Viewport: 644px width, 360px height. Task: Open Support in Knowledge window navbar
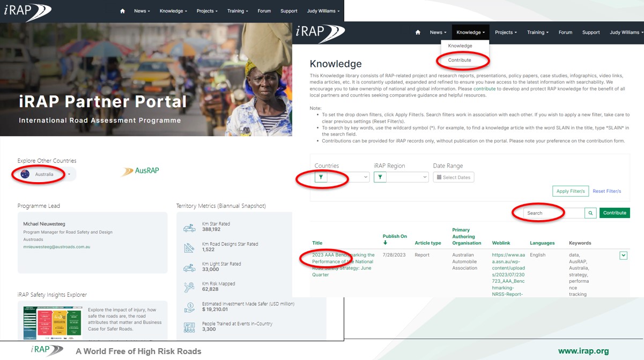click(591, 32)
